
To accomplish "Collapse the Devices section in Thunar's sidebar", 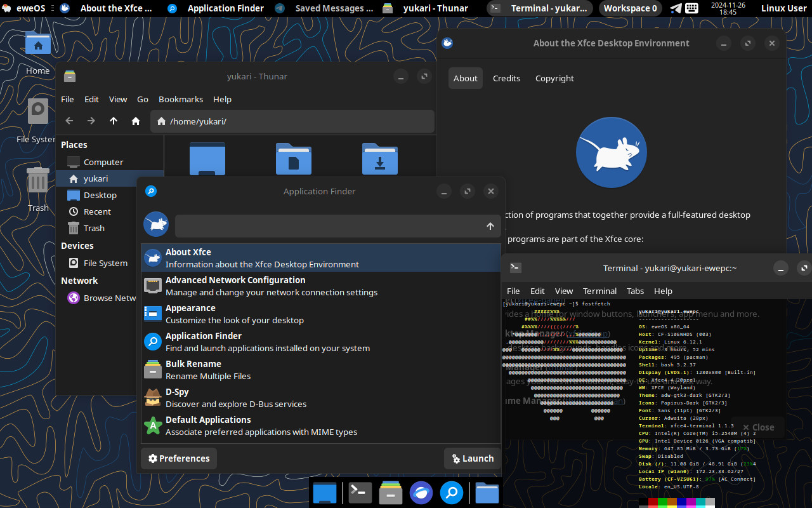I will click(x=77, y=246).
